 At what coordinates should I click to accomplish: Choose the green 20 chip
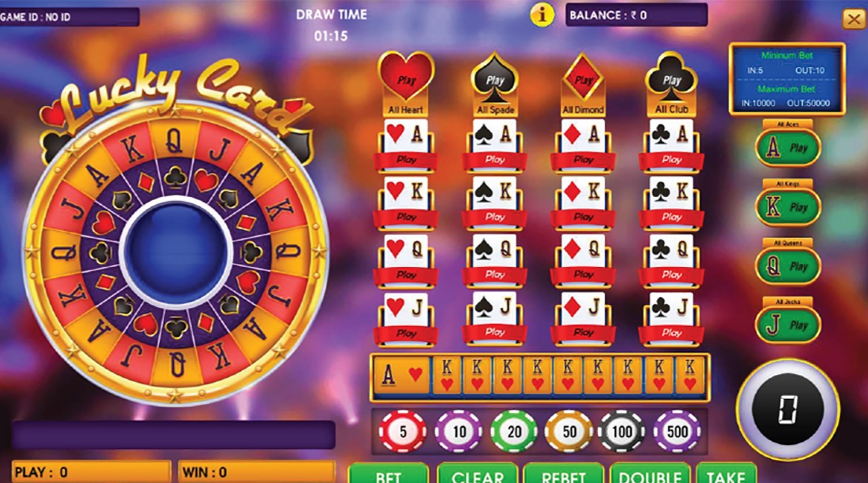click(x=514, y=432)
